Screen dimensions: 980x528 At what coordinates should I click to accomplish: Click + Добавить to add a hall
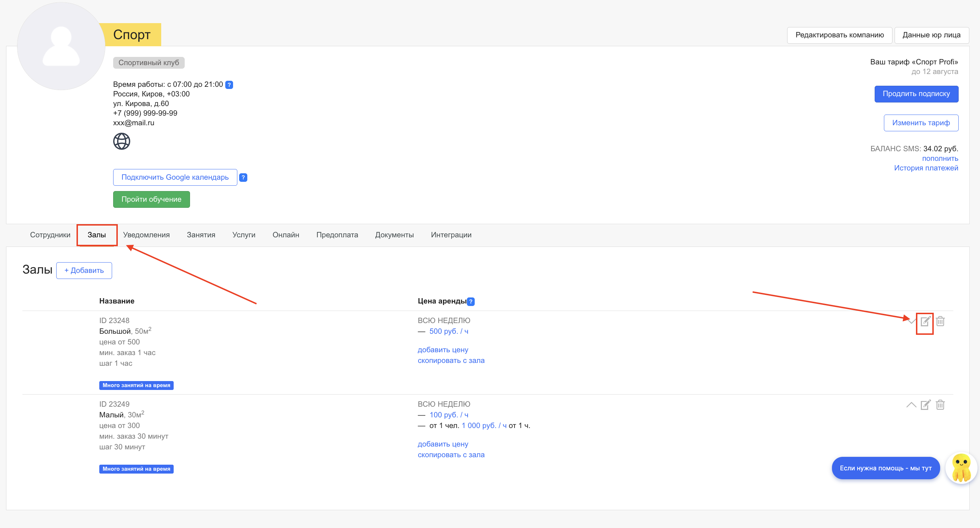click(84, 270)
